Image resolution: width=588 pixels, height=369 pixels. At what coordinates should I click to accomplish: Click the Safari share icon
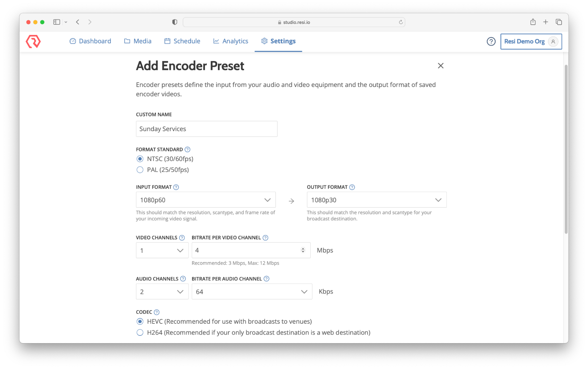click(533, 22)
